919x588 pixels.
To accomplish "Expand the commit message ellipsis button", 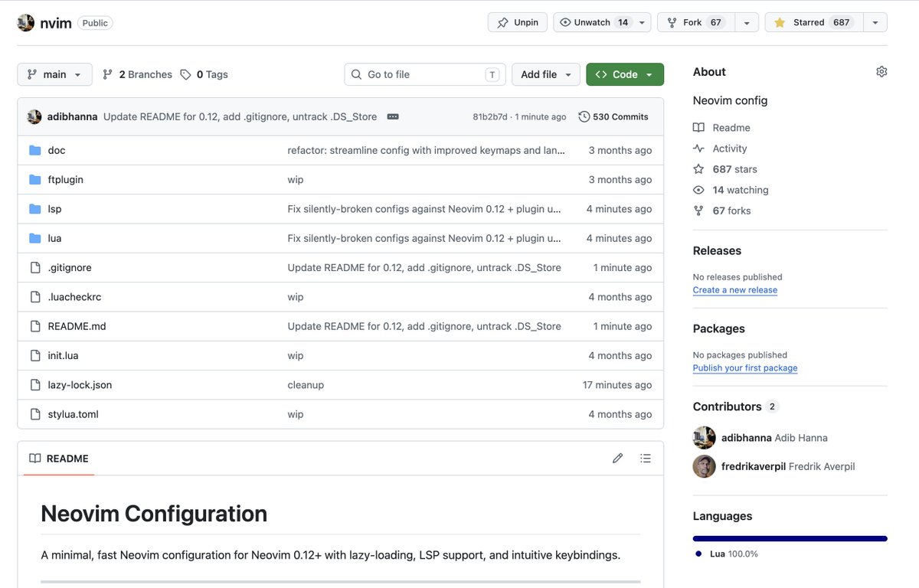I will (x=393, y=117).
